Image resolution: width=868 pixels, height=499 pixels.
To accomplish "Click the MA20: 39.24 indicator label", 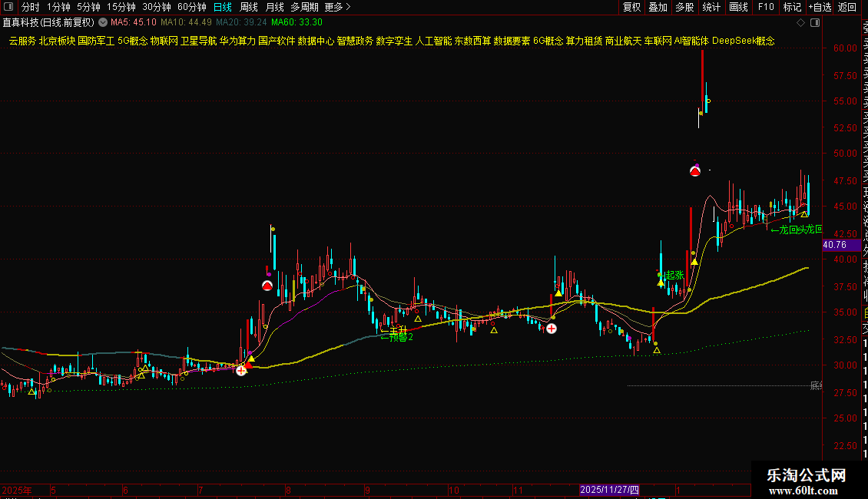I will coord(241,23).
